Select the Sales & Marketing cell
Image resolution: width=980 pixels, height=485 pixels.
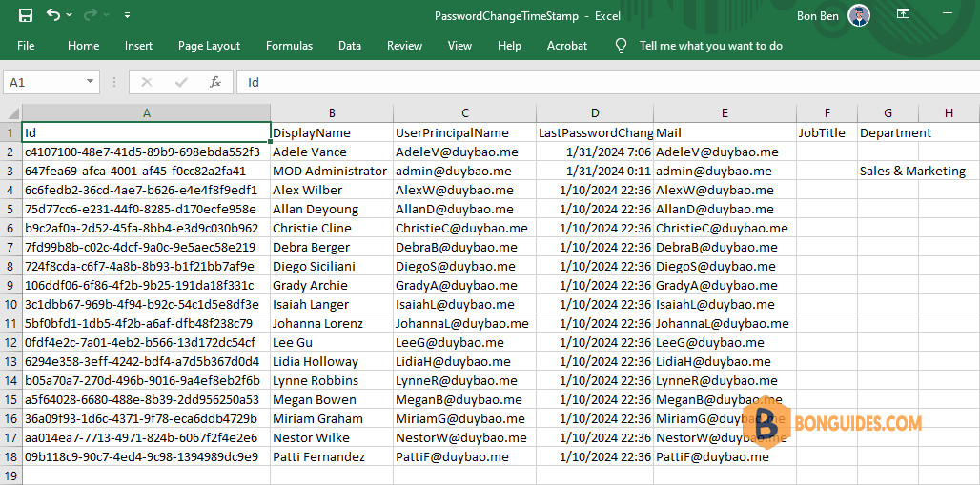[x=888, y=171]
